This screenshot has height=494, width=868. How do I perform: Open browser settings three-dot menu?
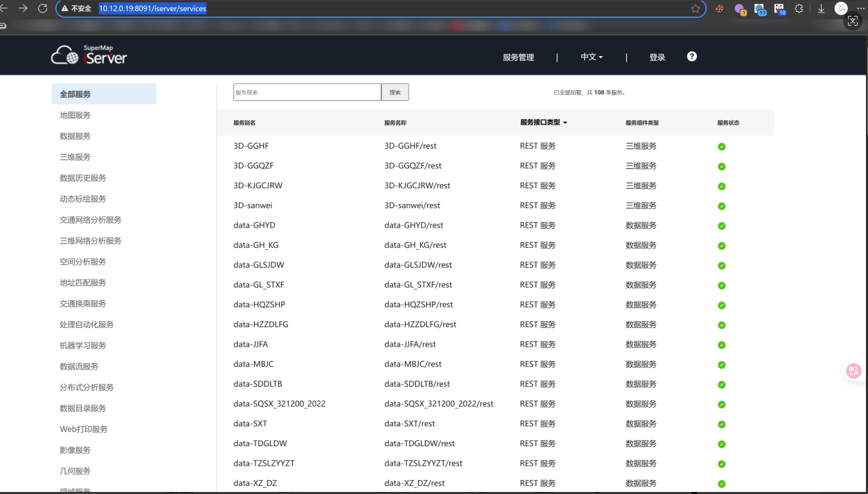click(860, 8)
